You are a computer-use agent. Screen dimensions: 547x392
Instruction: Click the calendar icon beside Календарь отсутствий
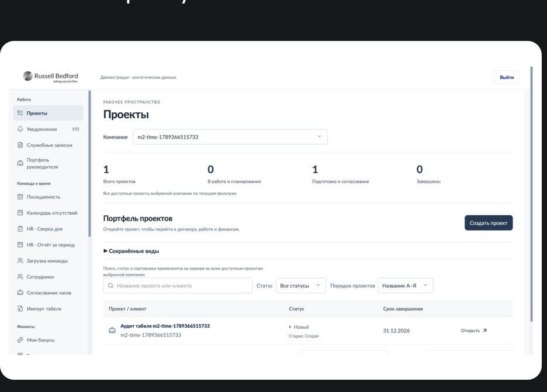pos(20,213)
